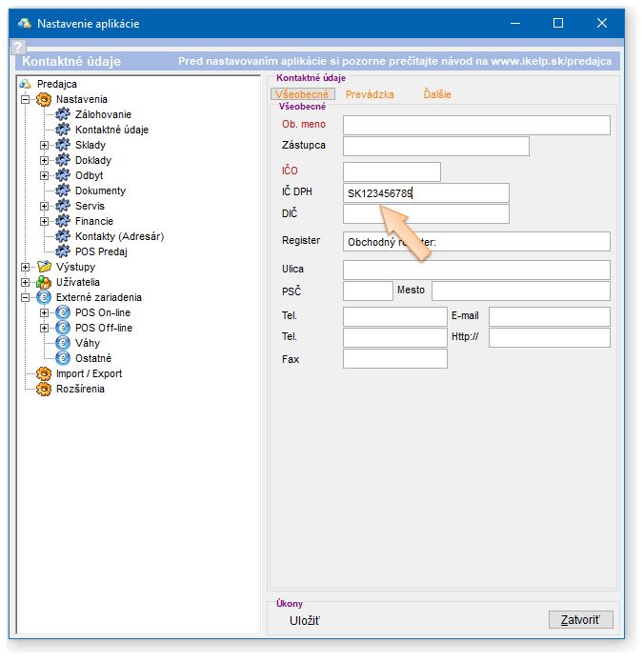
Task: Click the Import / Export icon
Action: pyautogui.click(x=44, y=373)
